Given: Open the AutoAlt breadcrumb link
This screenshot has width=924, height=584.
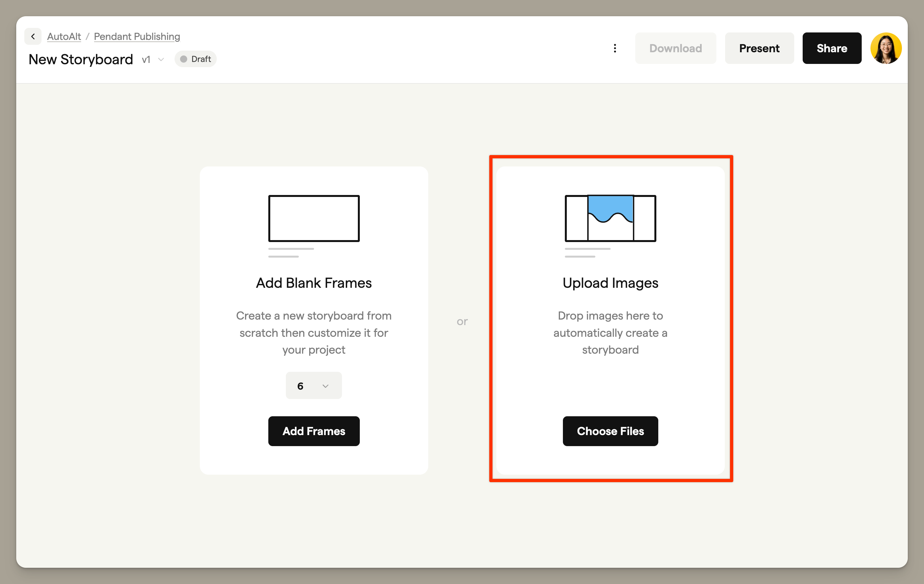Looking at the screenshot, I should pos(64,36).
